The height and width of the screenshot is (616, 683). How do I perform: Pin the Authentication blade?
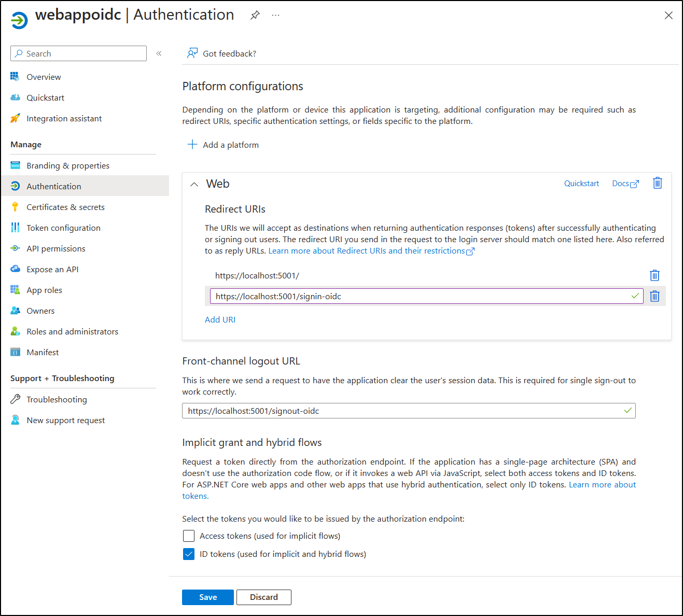255,15
